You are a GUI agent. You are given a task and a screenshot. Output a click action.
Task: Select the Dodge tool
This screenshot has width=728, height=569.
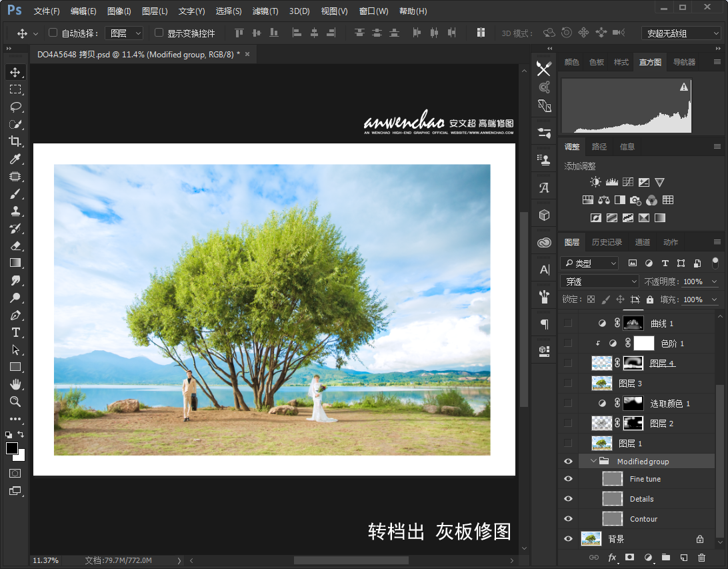(15, 298)
